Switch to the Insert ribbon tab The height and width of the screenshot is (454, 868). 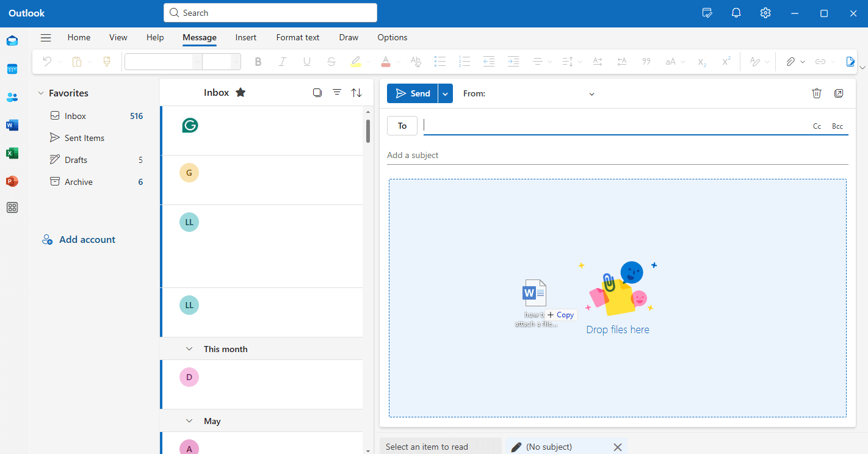[x=246, y=37]
